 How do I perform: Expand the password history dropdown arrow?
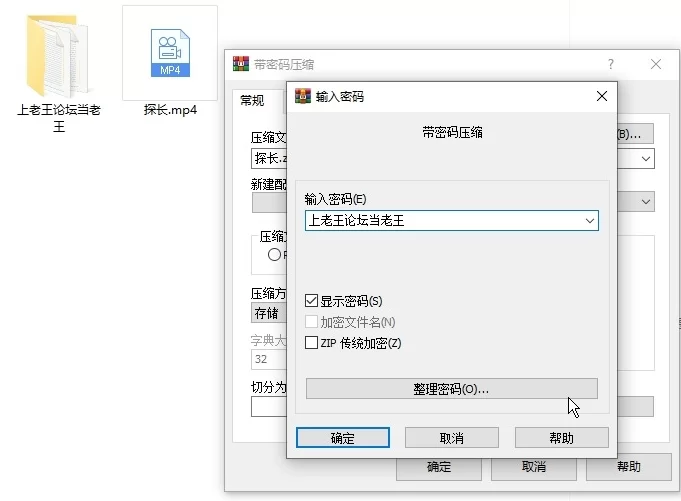pos(589,221)
